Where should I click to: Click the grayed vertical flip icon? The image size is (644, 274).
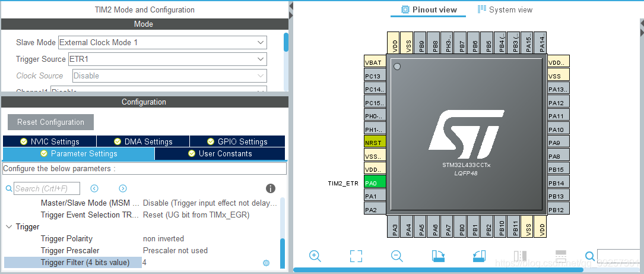point(520,256)
